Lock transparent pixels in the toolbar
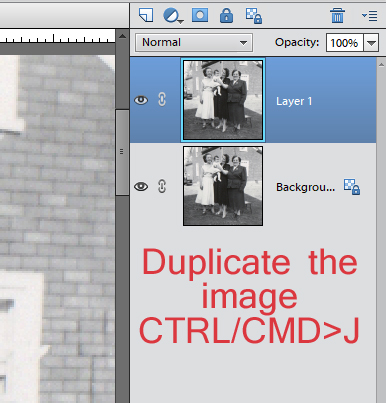The height and width of the screenshot is (403, 386). click(x=254, y=16)
